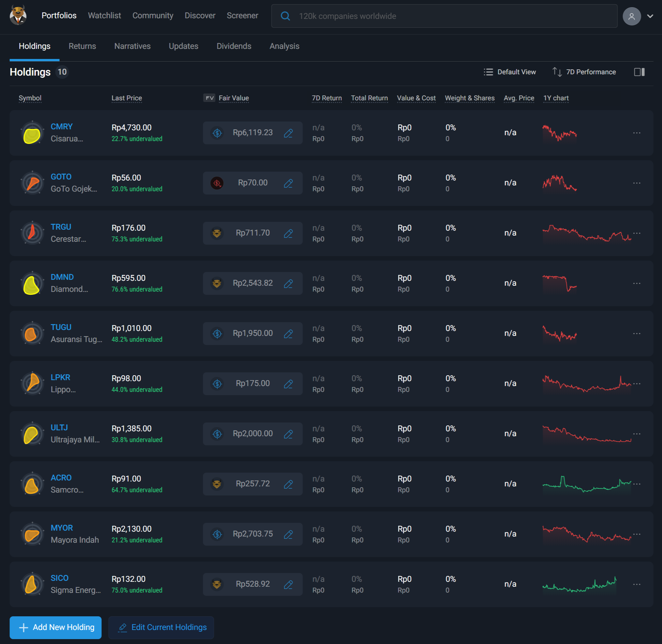The height and width of the screenshot is (644, 662).
Task: Toggle the side panel layout icon
Action: 639,72
